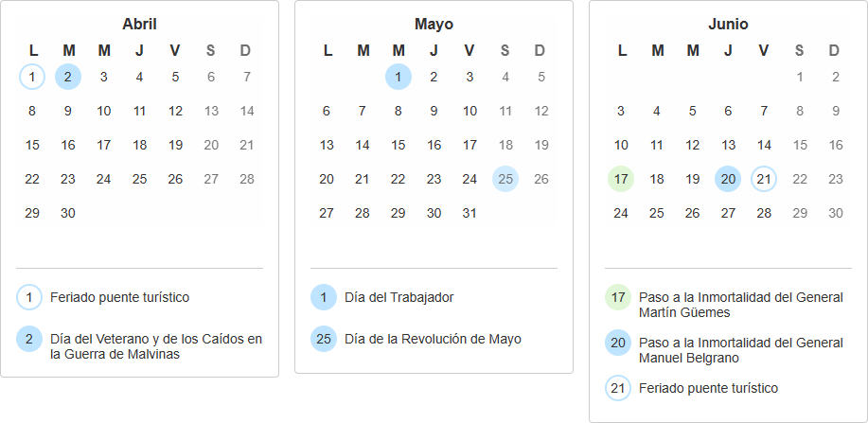Viewport: 868px width, 423px height.
Task: Click the Abril month title
Action: click(139, 24)
